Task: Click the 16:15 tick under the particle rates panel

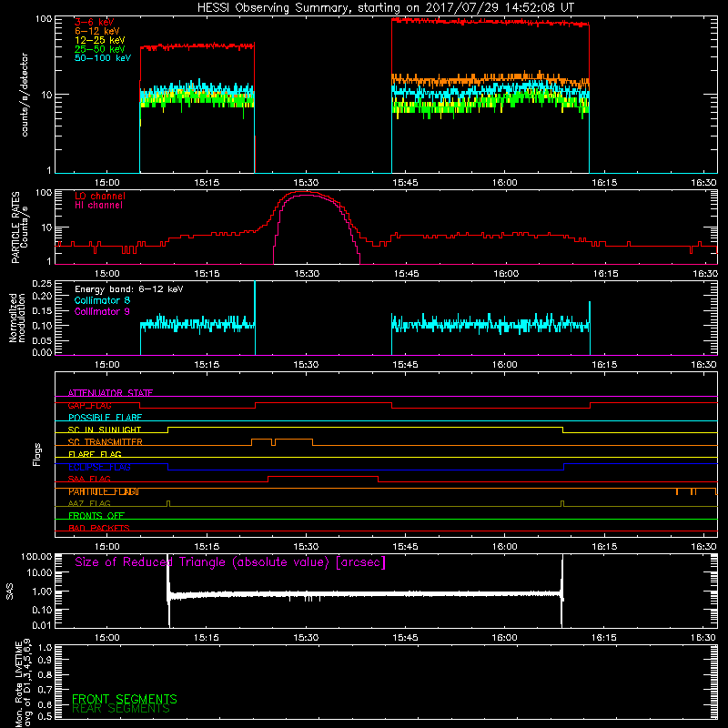Action: (x=605, y=274)
